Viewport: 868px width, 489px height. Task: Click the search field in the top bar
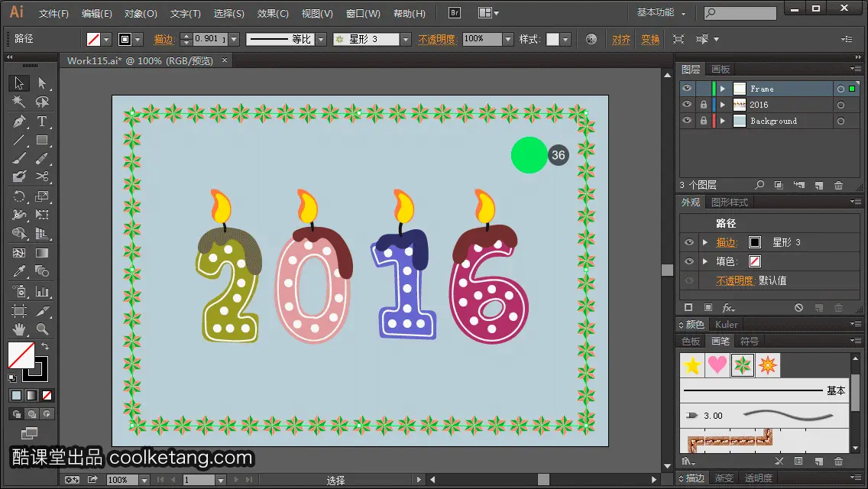740,13
